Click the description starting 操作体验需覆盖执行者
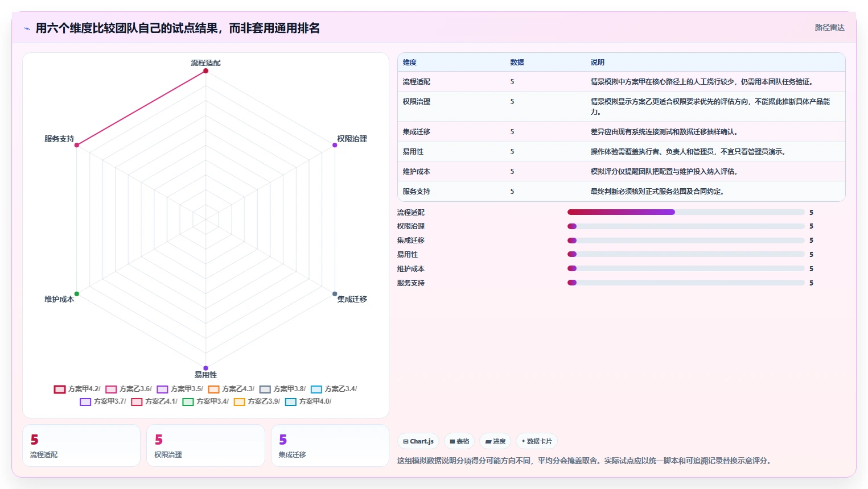868x489 pixels. 689,152
